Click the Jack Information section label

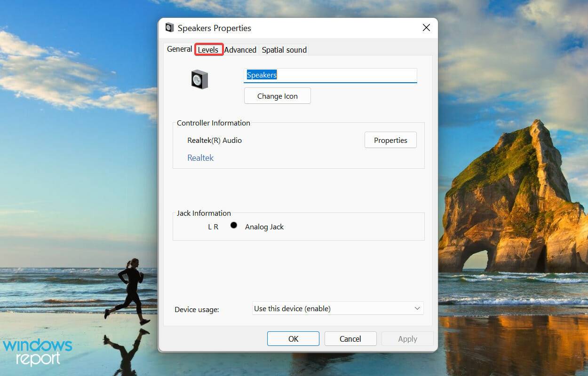(203, 213)
